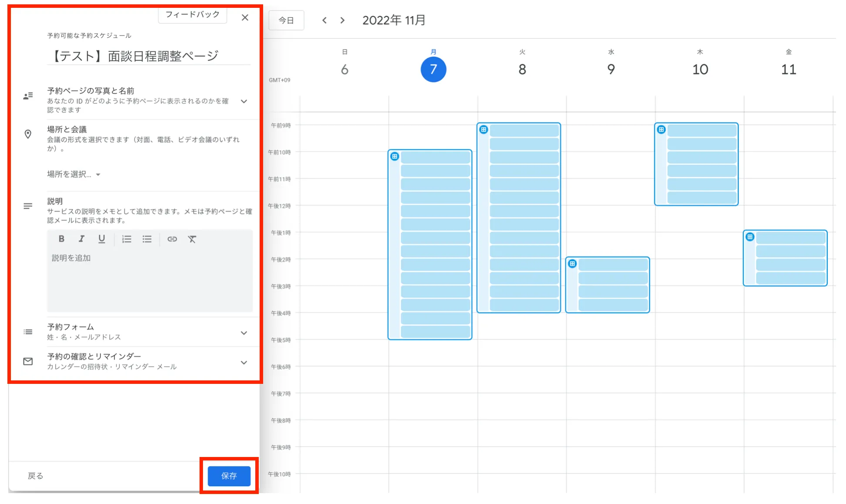The image size is (846, 504).
Task: Click the 場所と会議 section title
Action: (67, 129)
